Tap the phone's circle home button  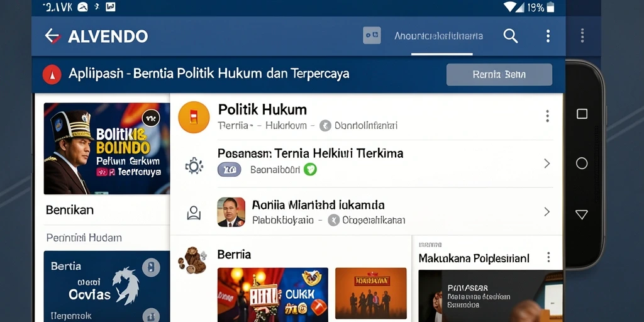tap(582, 164)
